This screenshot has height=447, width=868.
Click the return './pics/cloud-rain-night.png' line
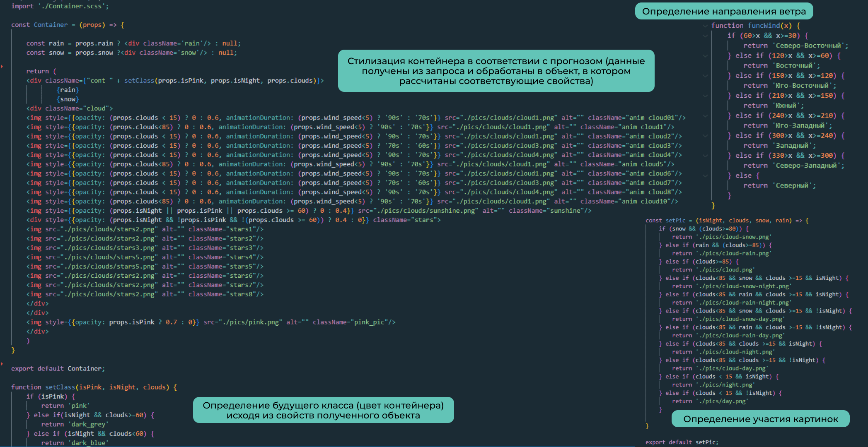point(732,303)
